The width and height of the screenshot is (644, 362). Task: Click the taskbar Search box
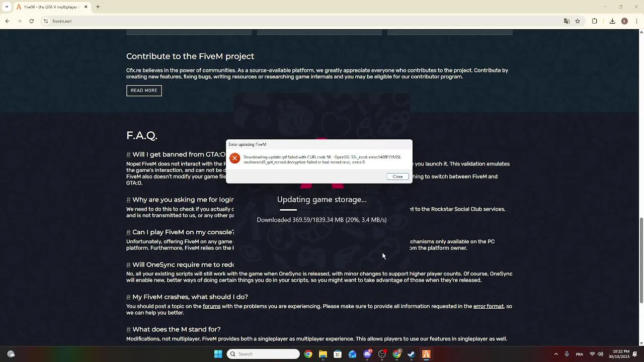click(x=263, y=354)
